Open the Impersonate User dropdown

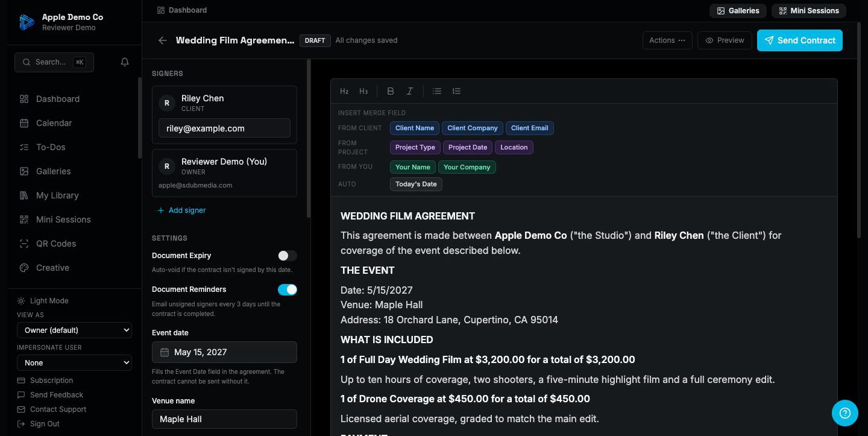(x=75, y=363)
